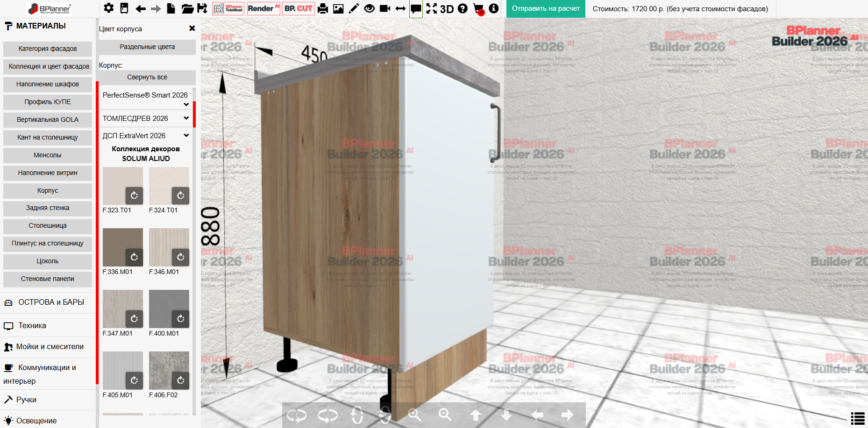Select the pencil edit tool
The height and width of the screenshot is (428, 868).
click(354, 8)
